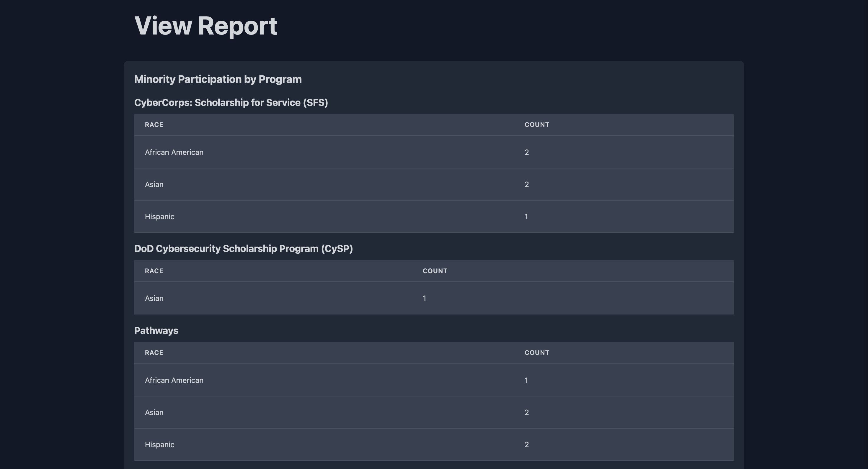868x469 pixels.
Task: Click the Asian count value in CySP table
Action: [x=424, y=299]
